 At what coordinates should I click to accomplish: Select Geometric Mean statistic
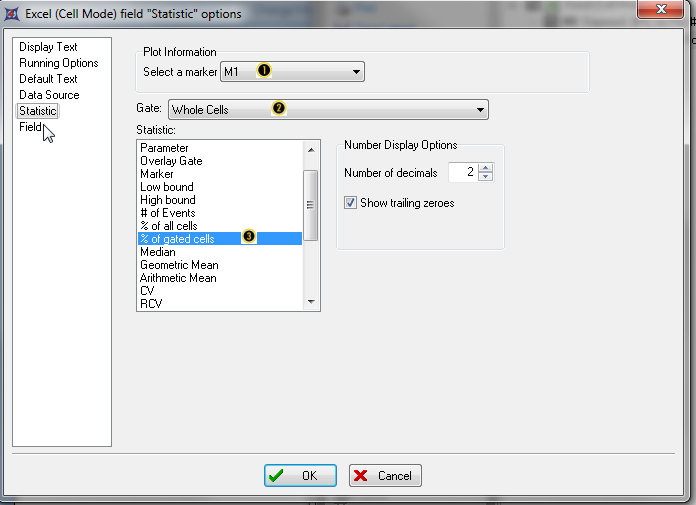coord(220,265)
